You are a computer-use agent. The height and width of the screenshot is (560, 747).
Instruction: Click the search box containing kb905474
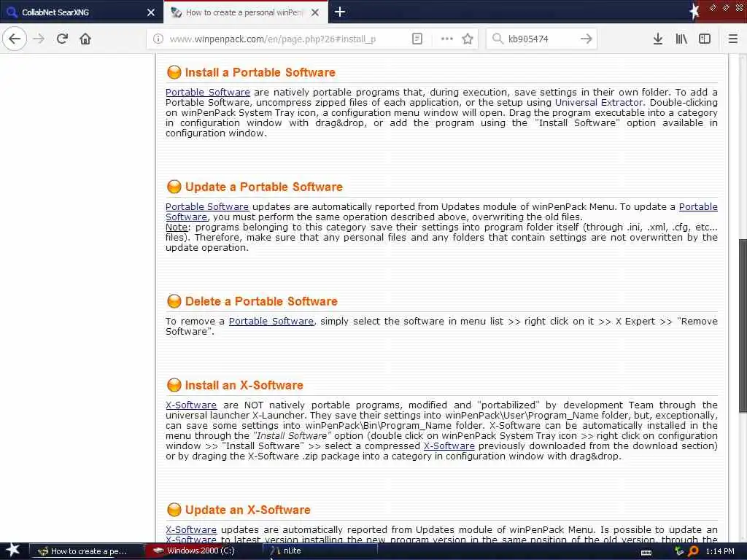tap(541, 39)
